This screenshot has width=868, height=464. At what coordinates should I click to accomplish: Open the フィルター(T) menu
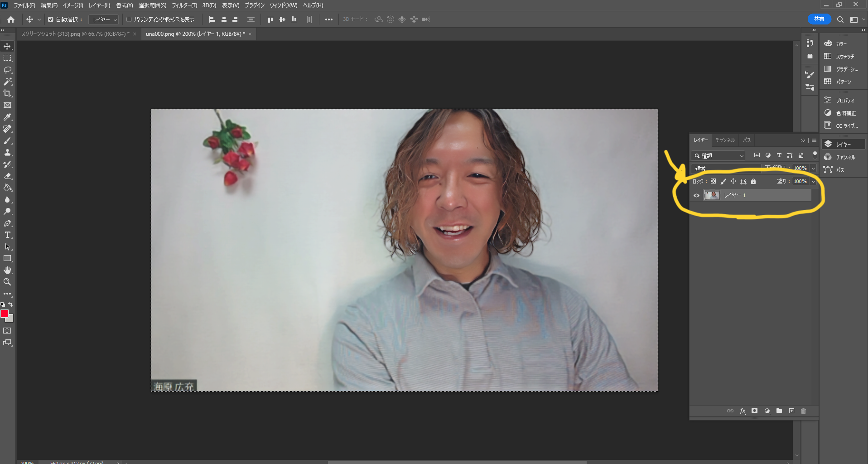[184, 5]
